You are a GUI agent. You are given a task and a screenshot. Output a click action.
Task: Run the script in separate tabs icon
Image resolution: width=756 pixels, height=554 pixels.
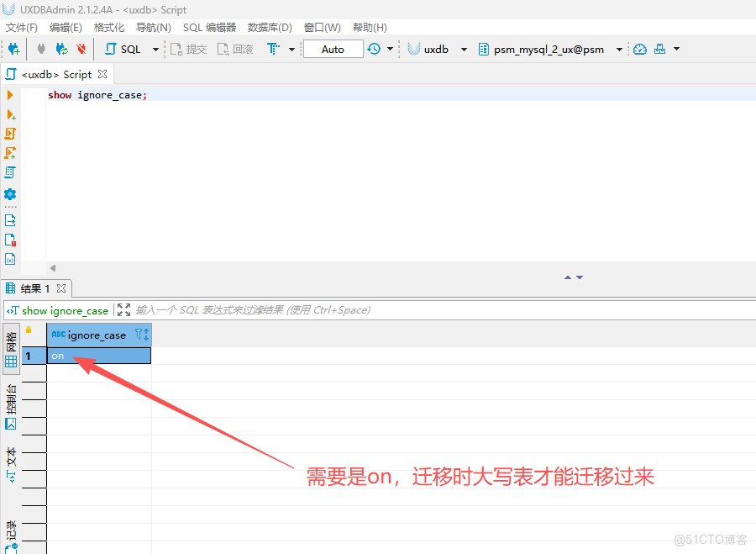point(10,153)
